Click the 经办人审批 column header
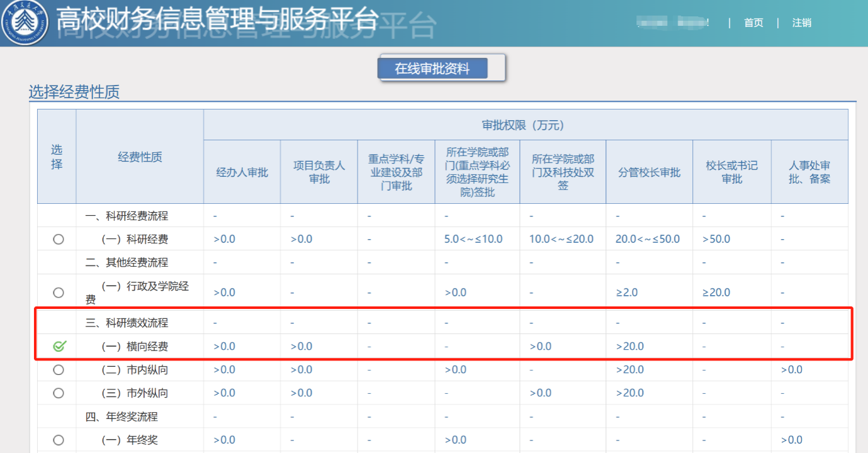This screenshot has width=868, height=453. coord(242,172)
